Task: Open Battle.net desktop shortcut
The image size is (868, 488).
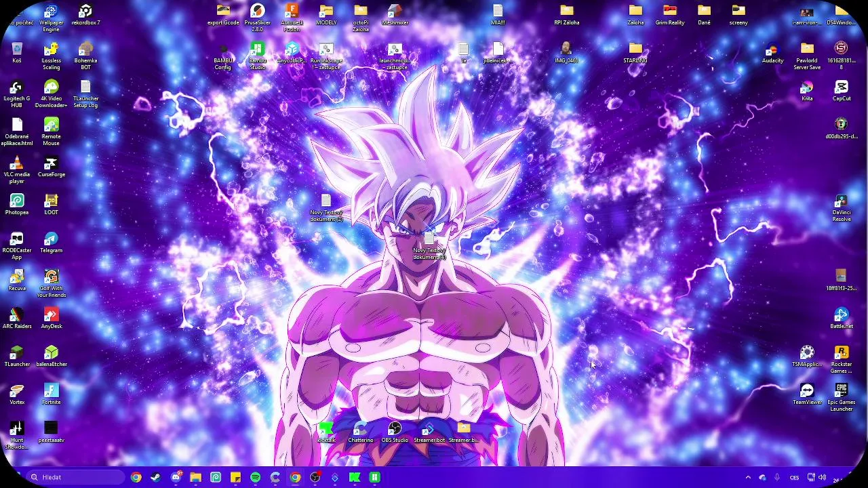Action: tap(842, 319)
